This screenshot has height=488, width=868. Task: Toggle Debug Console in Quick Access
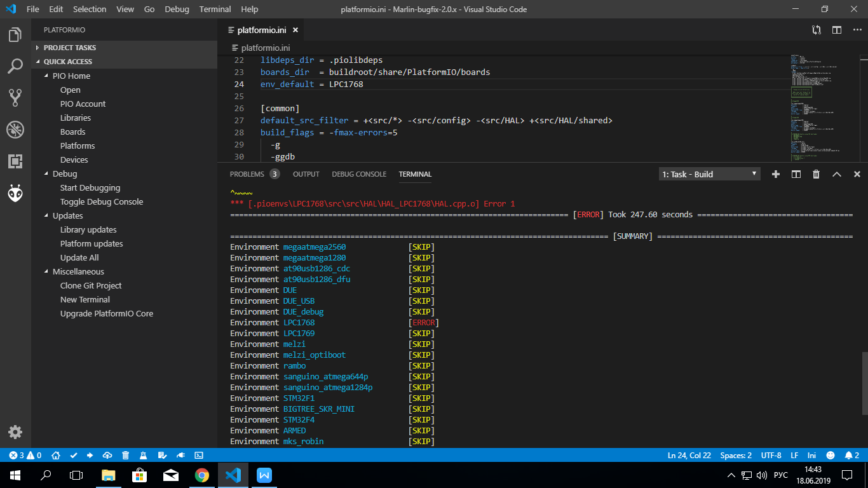(102, 201)
